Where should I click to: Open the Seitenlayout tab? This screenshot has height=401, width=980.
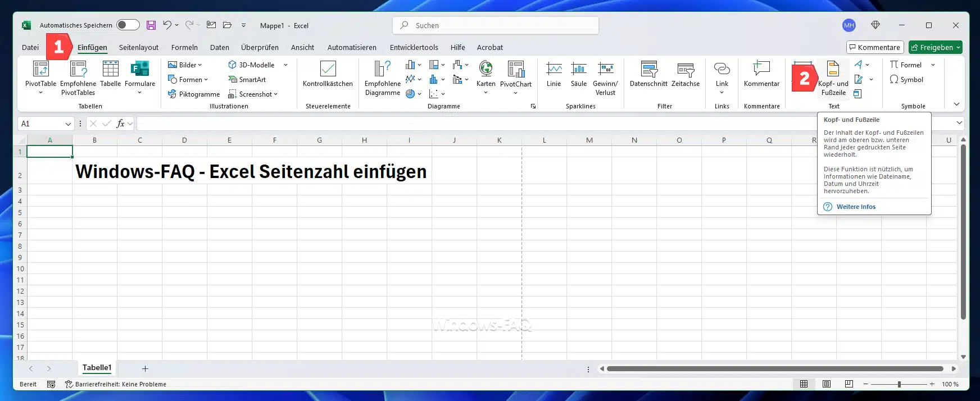click(x=138, y=48)
